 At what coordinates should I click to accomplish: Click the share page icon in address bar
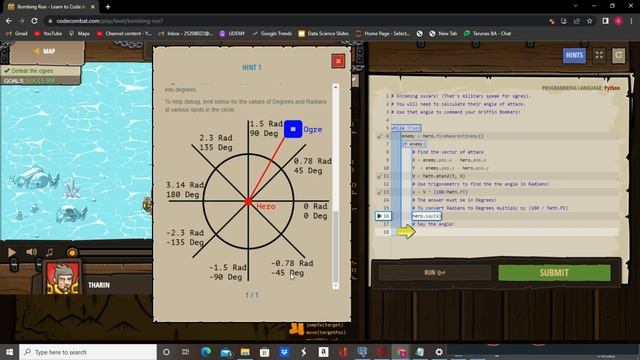pyautogui.click(x=576, y=21)
